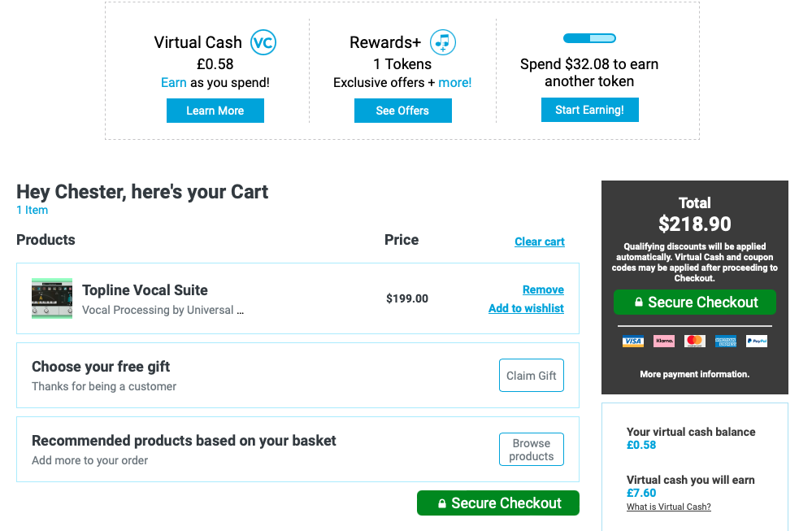
Task: Click the Browse products button
Action: 532,450
